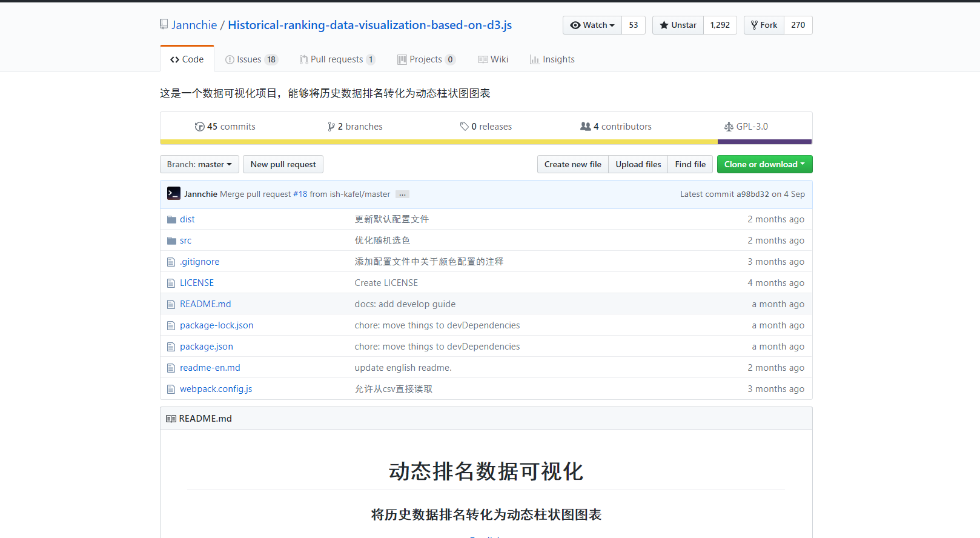This screenshot has height=538, width=980.
Task: Click the src folder icon
Action: pyautogui.click(x=171, y=241)
